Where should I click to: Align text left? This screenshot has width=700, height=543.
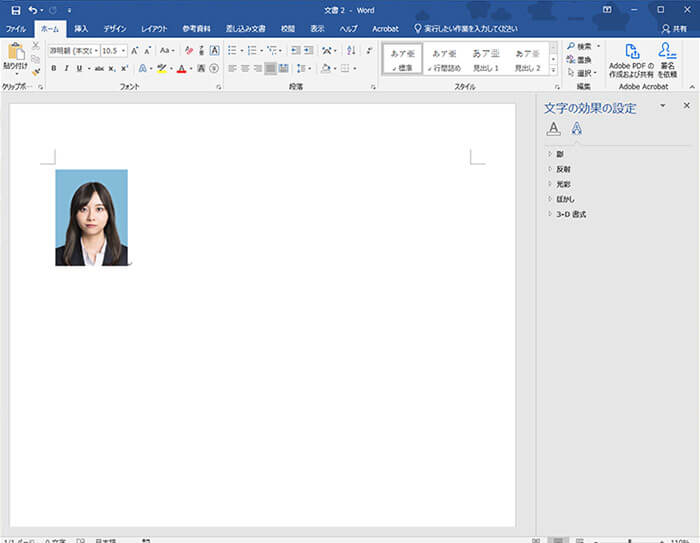[x=232, y=68]
